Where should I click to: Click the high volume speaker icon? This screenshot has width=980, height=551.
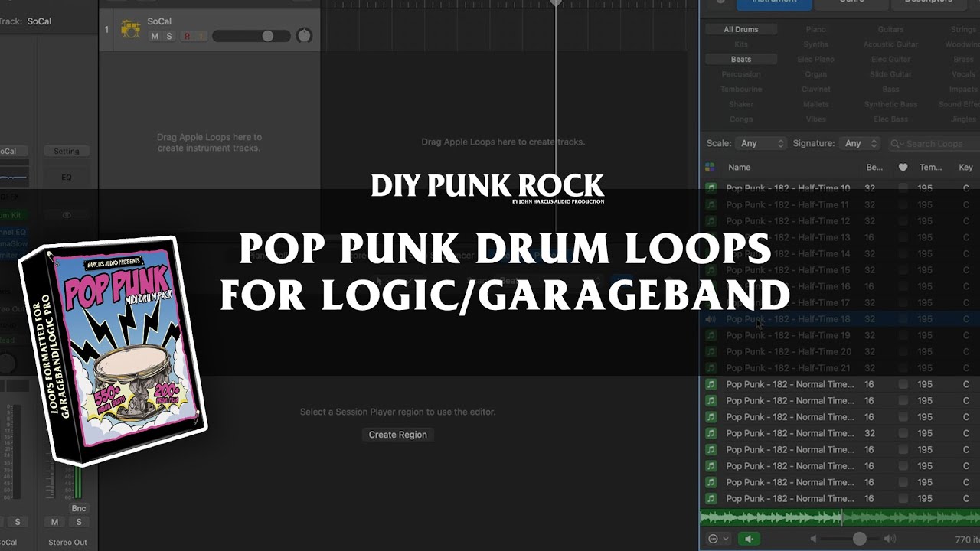[x=890, y=539]
